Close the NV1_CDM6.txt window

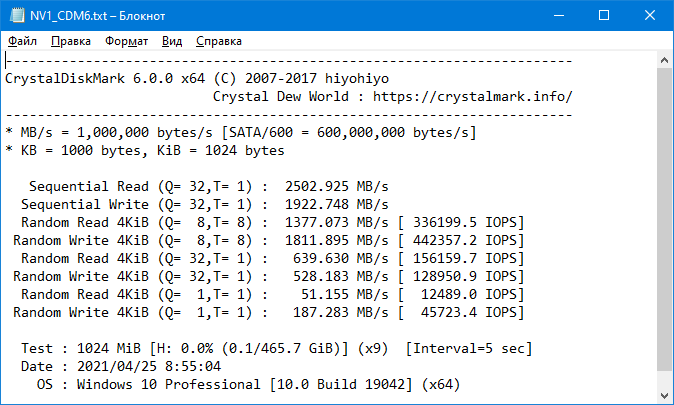[x=650, y=15]
